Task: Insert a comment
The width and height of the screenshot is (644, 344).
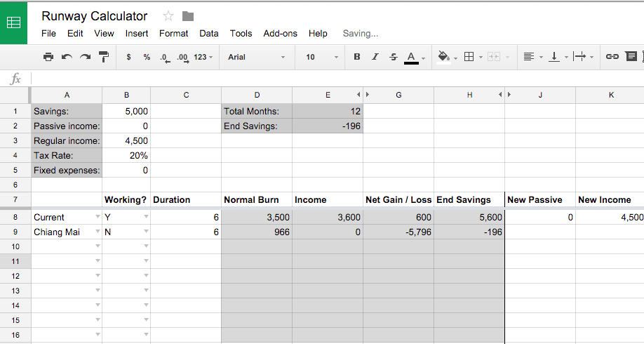Action: coord(631,57)
